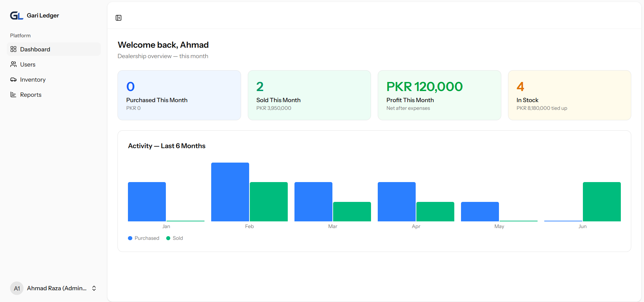Click the Platform sidebar section label
Viewport: 644px width, 302px height.
pyautogui.click(x=20, y=36)
